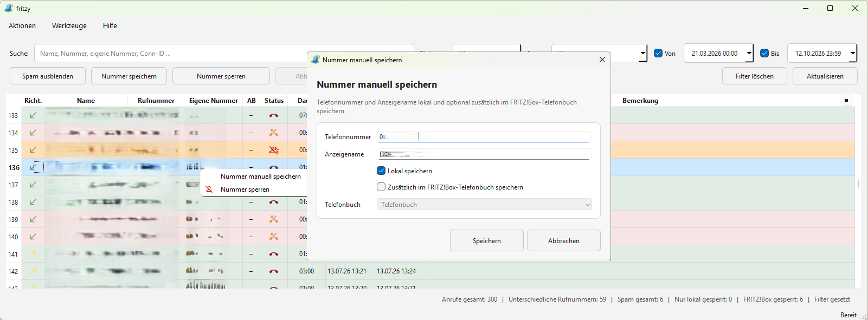The height and width of the screenshot is (320, 868).
Task: Click the call list vertical scrollbar
Action: pyautogui.click(x=858, y=184)
